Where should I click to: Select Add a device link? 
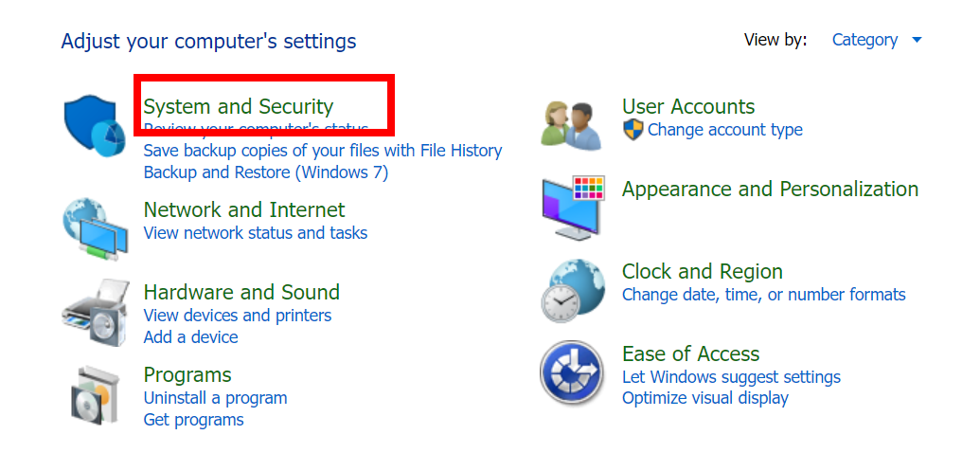(x=190, y=337)
